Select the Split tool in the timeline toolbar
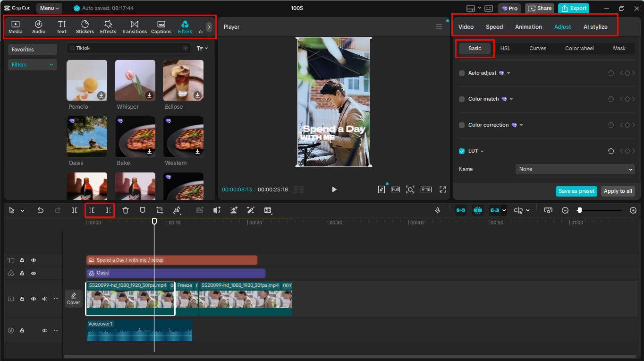 74,210
